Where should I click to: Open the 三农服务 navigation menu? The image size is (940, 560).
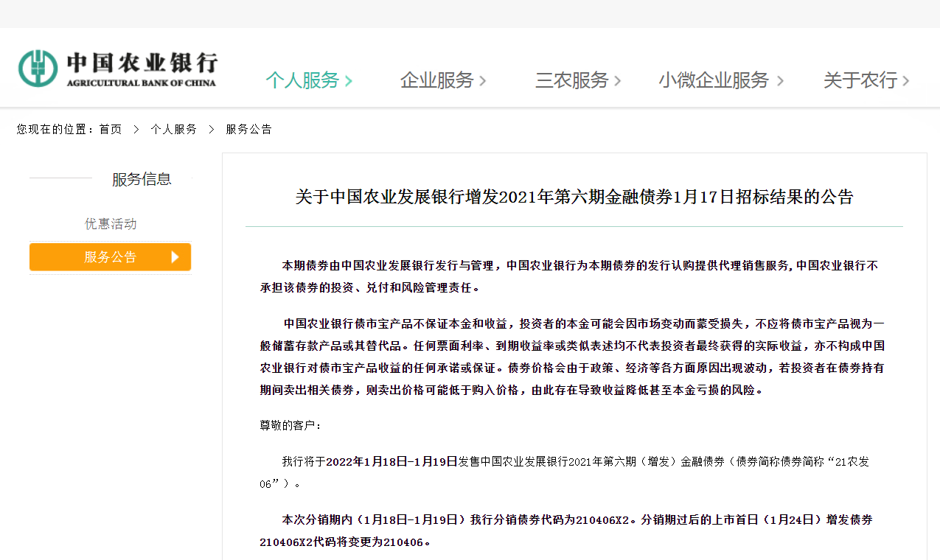tap(571, 80)
